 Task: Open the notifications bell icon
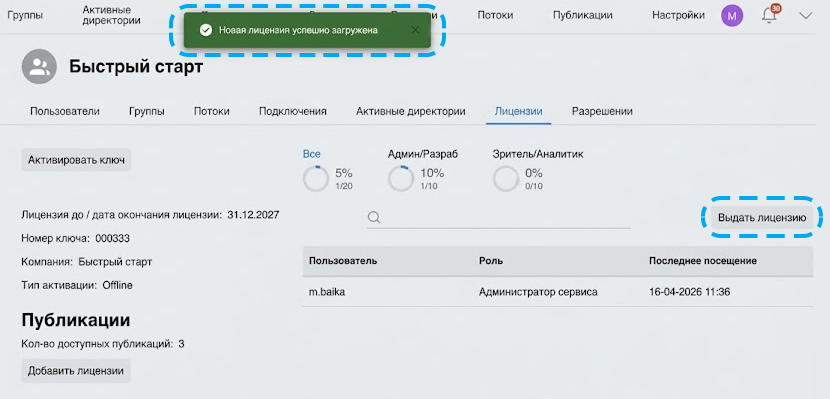(x=769, y=15)
